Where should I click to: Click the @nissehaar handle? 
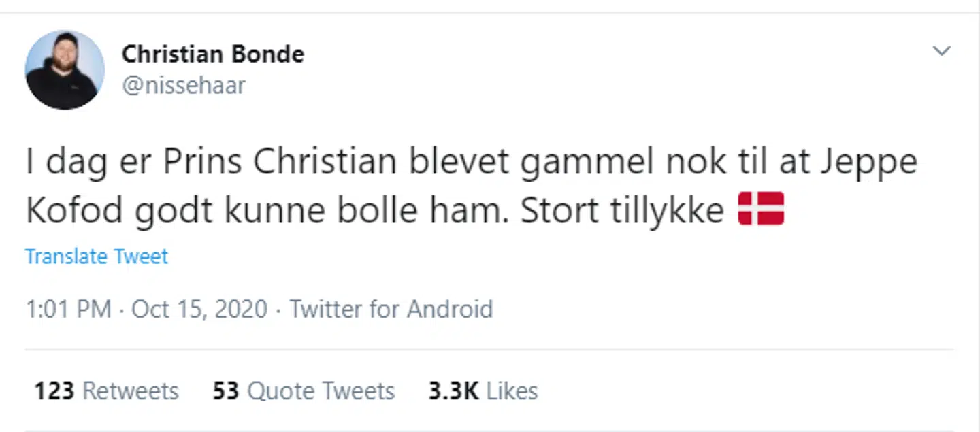click(x=183, y=86)
